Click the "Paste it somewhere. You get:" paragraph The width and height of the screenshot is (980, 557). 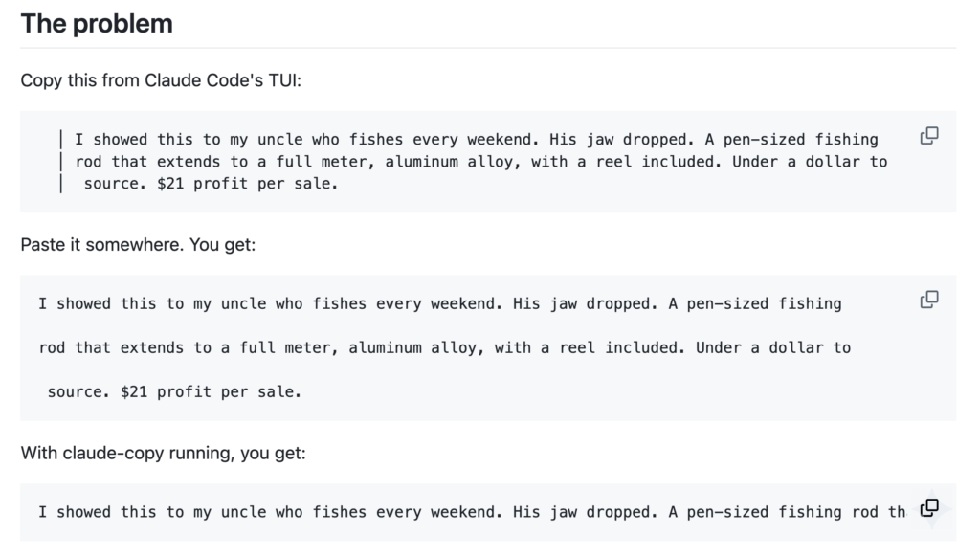tap(138, 245)
